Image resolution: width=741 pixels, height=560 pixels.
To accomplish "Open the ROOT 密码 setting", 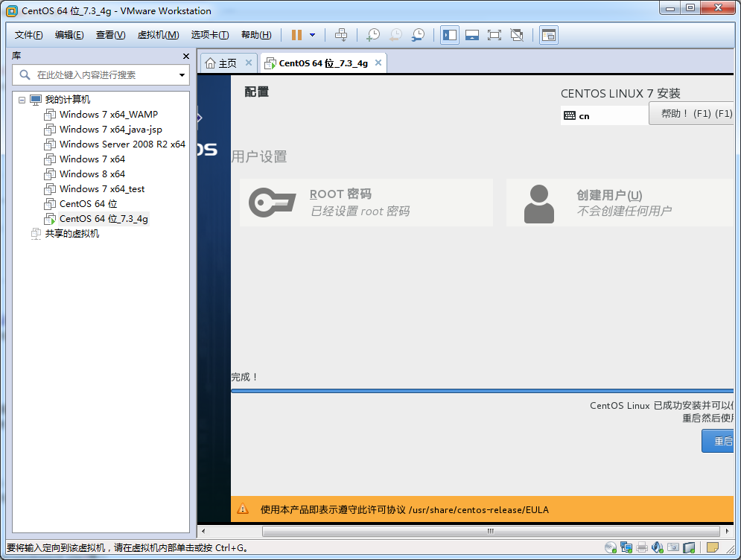I will 366,203.
